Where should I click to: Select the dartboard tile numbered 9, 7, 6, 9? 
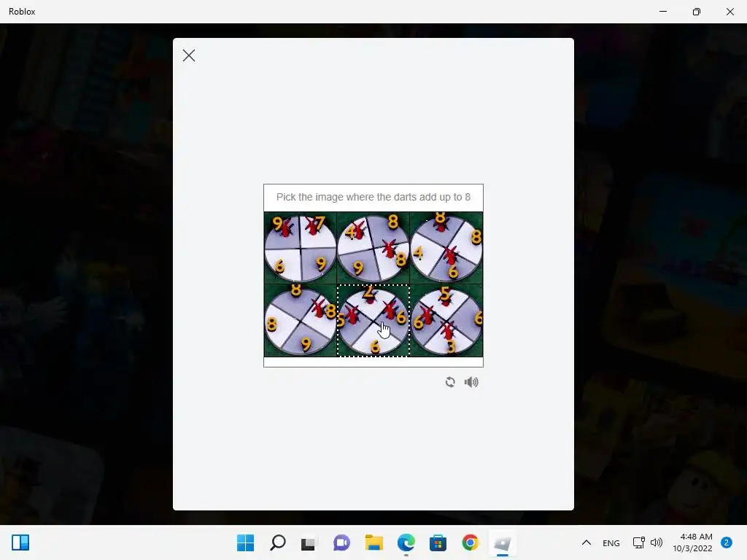300,248
